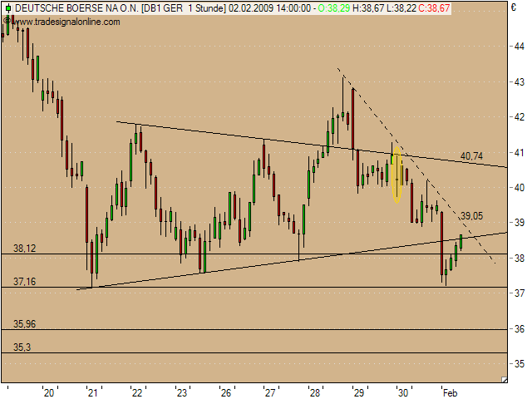532x399 pixels.
Task: Click the 40,74 resistance label
Action: coord(471,156)
